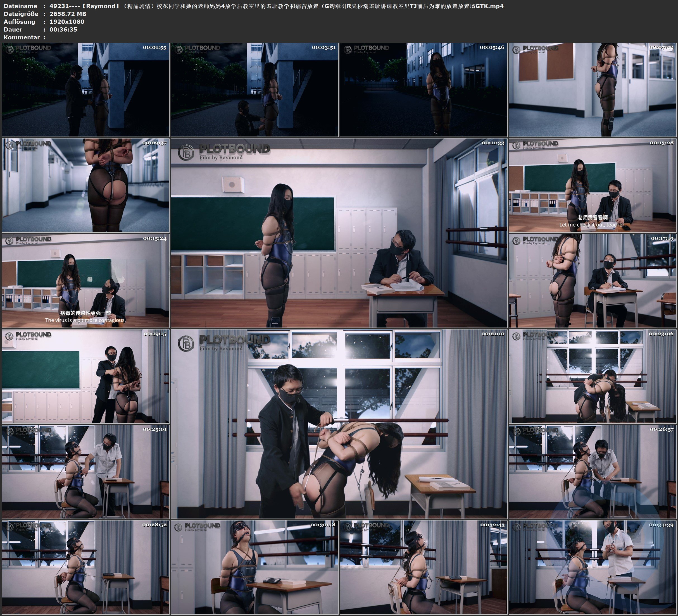Screen dimensions: 678x616
Task: Open the frame marked 00:03:51
Action: (254, 89)
